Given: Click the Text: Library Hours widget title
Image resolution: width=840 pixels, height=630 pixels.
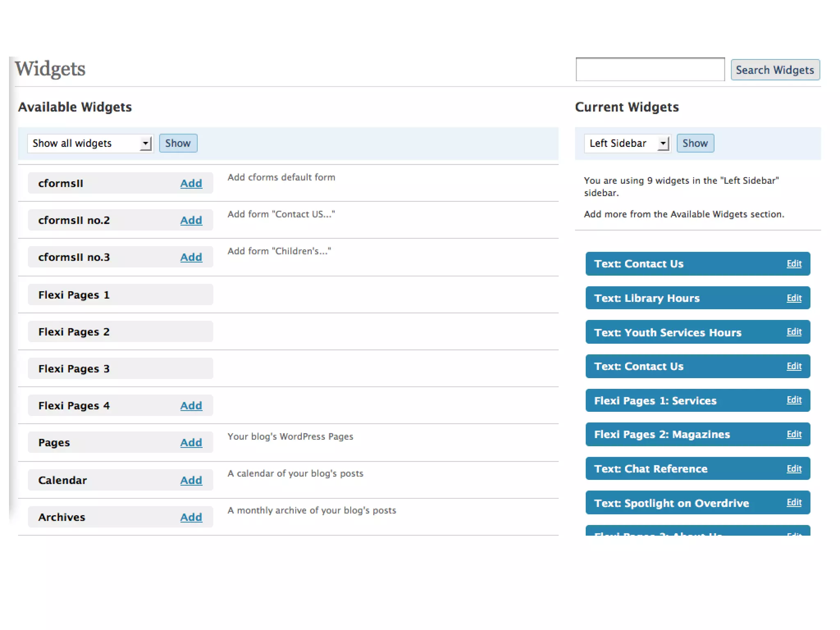Looking at the screenshot, I should coord(647,298).
